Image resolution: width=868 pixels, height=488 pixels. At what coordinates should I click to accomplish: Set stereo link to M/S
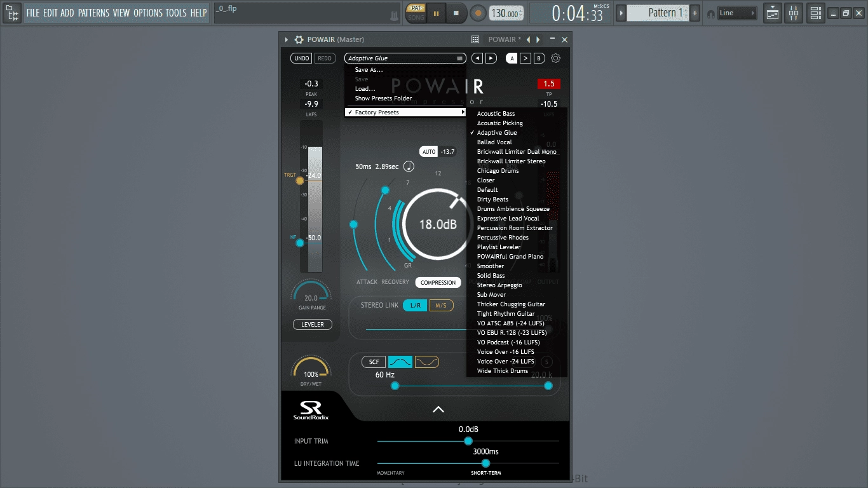pos(441,306)
